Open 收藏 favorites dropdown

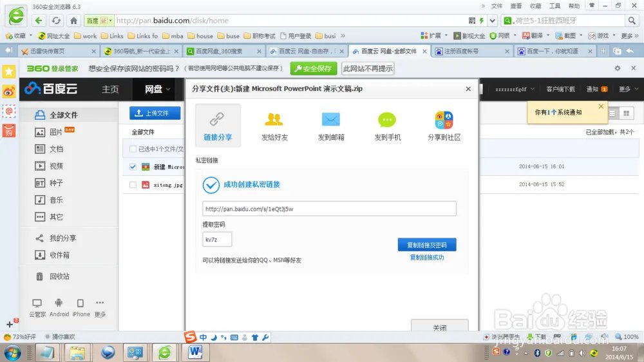pos(19,35)
